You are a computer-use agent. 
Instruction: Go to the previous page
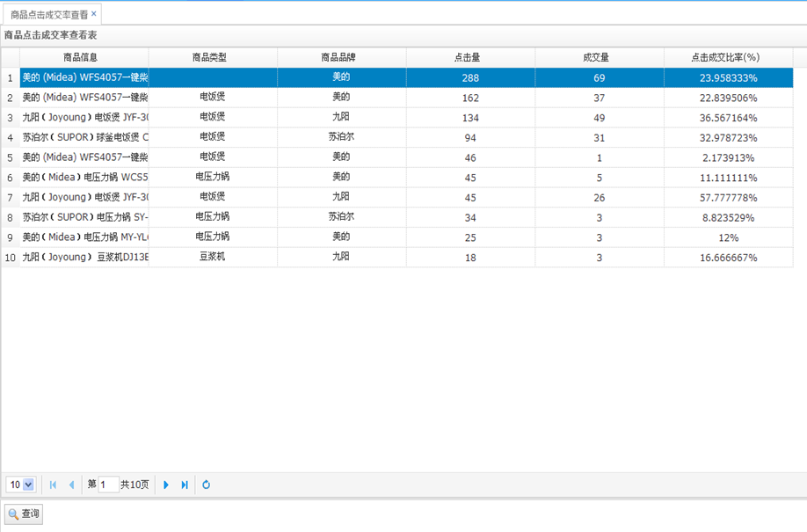click(71, 485)
